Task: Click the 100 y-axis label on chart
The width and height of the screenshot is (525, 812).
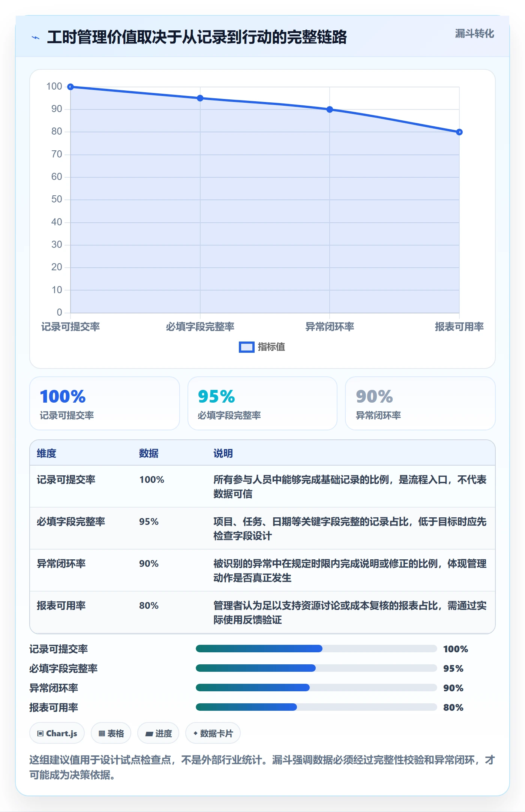Action: coord(54,87)
